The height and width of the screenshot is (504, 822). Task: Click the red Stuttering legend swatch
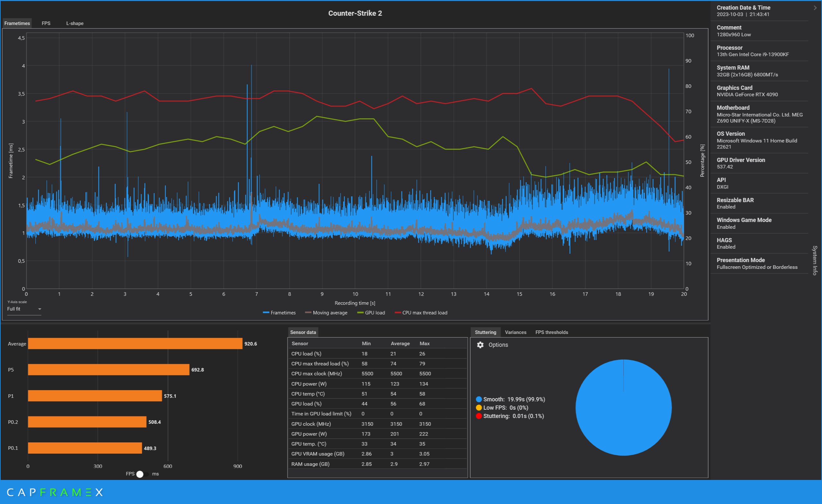tap(479, 416)
